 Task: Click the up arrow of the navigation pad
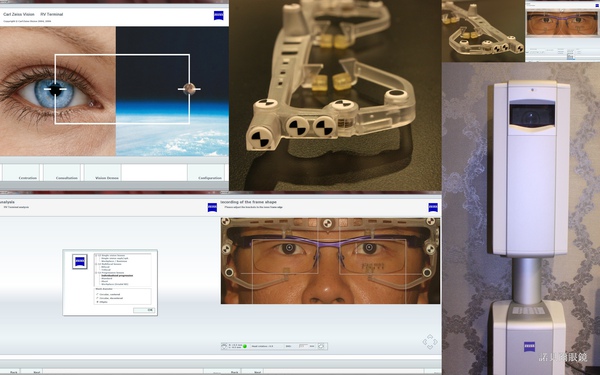[x=430, y=336]
